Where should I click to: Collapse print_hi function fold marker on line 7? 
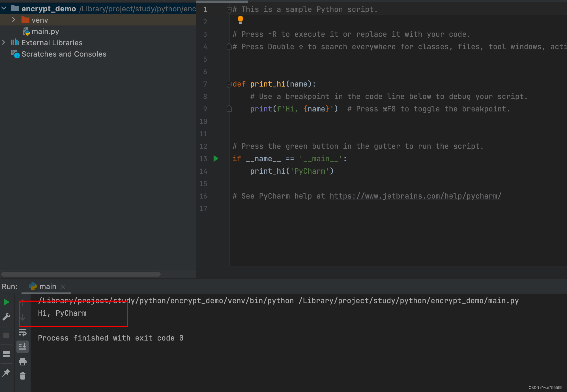[x=229, y=84]
